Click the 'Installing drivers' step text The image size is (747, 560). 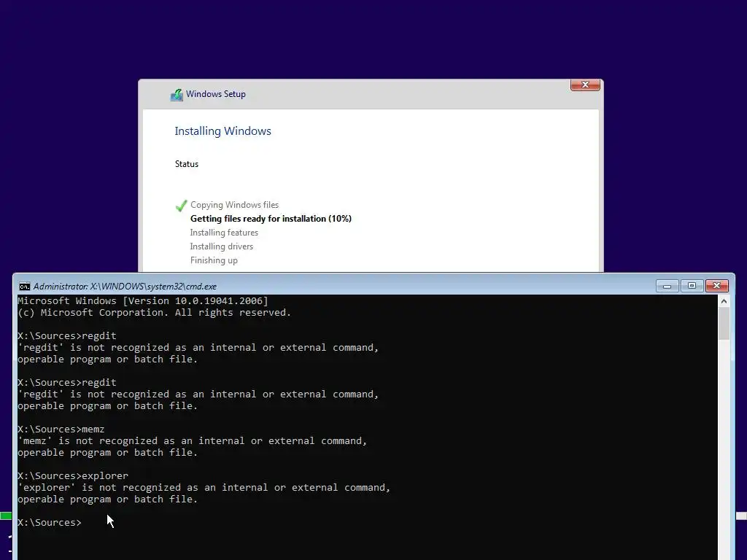coord(222,246)
